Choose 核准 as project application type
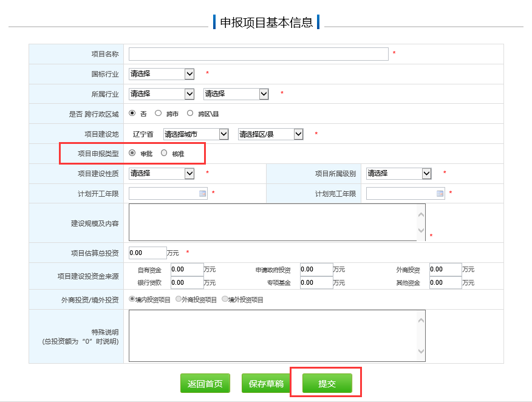This screenshot has height=402, width=532. (x=164, y=154)
